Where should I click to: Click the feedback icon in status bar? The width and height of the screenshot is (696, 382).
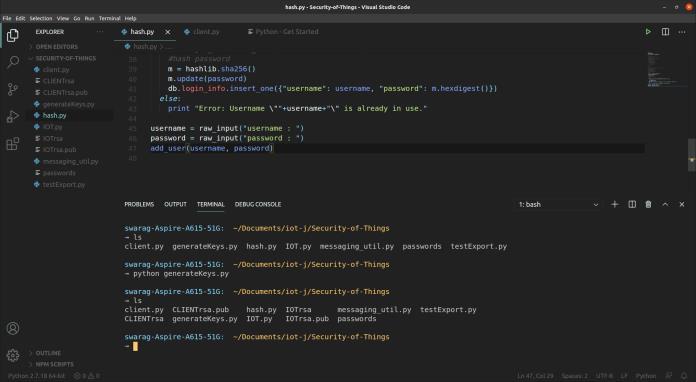pos(668,376)
